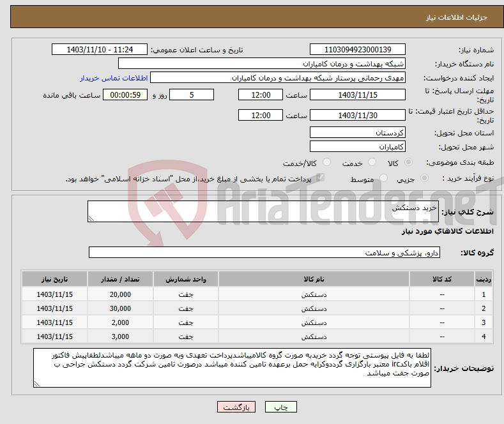Click the announcement date field 1403/11/10 - 11:24
The height and width of the screenshot is (424, 504).
coord(99,49)
